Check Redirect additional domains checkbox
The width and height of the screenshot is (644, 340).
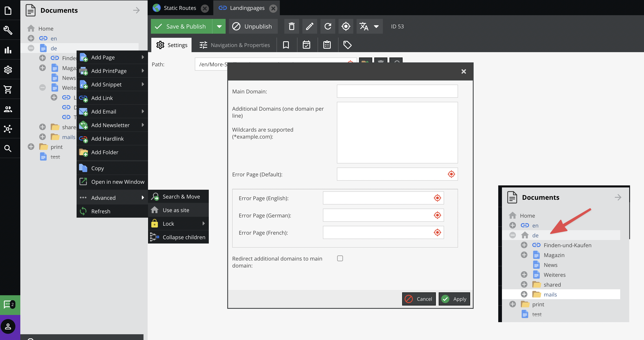pyautogui.click(x=340, y=258)
